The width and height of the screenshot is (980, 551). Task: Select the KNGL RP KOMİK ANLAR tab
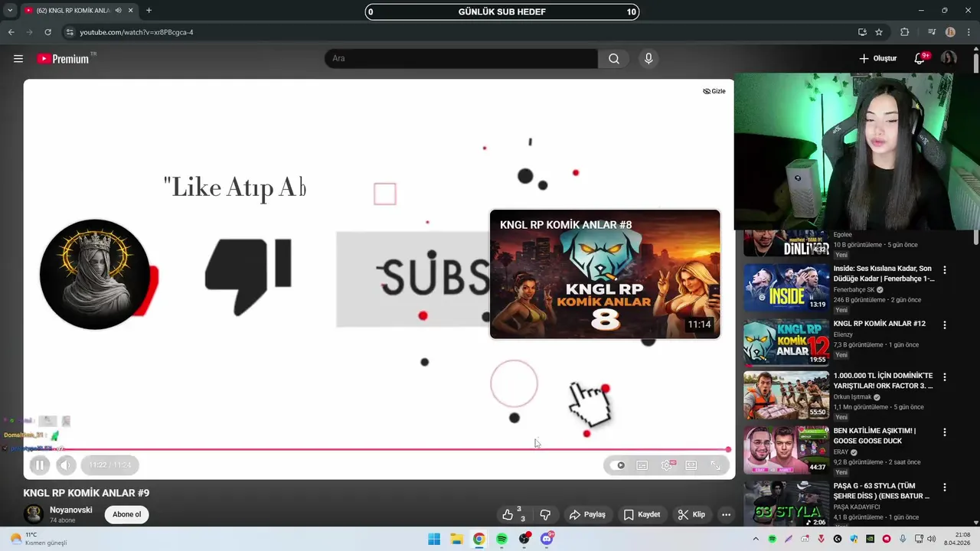coord(74,11)
